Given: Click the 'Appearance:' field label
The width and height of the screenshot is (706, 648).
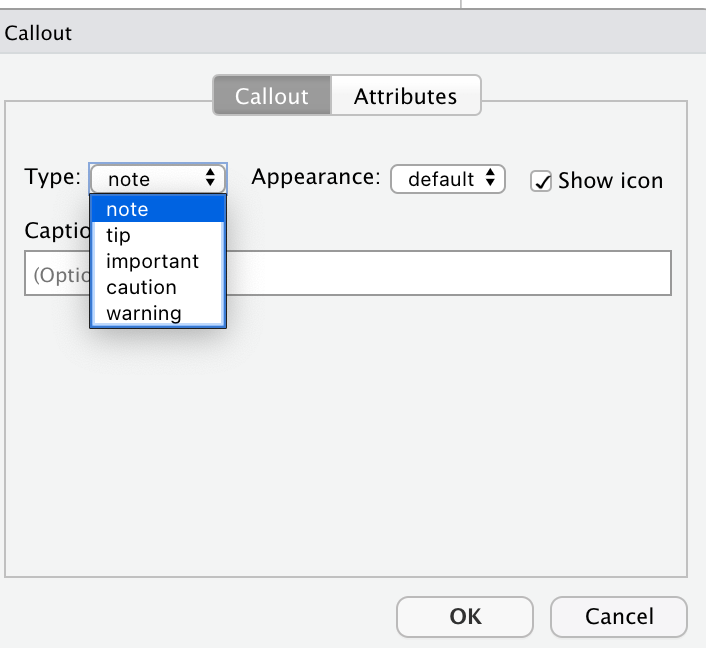Looking at the screenshot, I should (315, 178).
